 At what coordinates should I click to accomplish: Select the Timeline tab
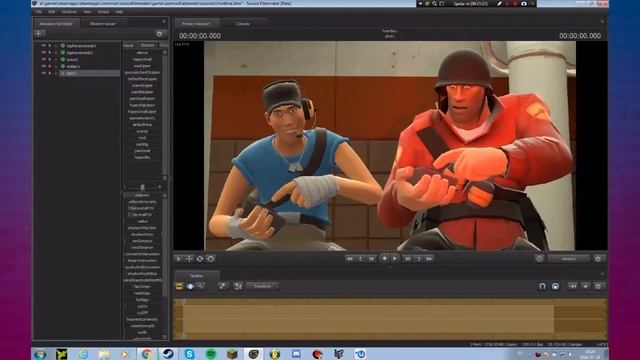(196, 276)
